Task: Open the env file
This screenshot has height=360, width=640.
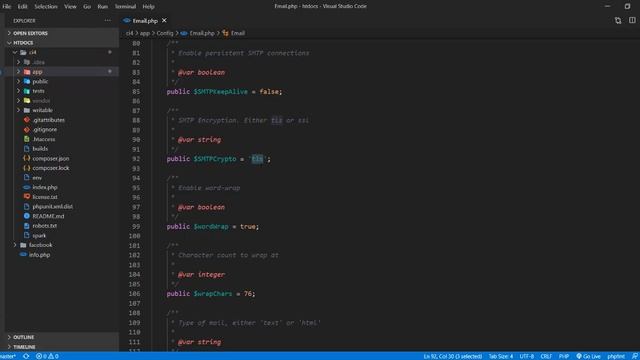Action: pyautogui.click(x=37, y=178)
